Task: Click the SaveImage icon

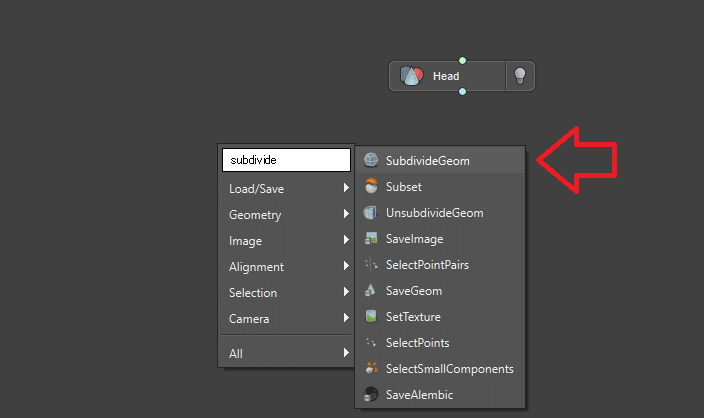Action: pyautogui.click(x=371, y=238)
